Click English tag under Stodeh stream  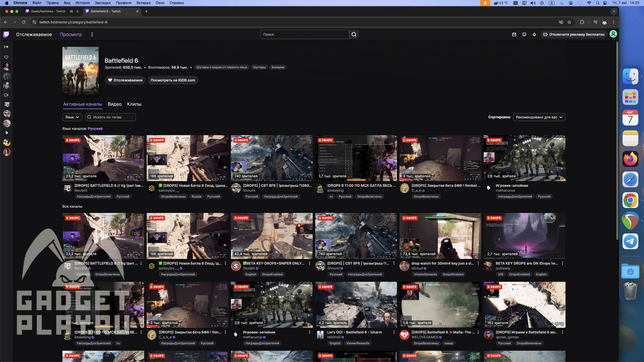[x=251, y=275]
